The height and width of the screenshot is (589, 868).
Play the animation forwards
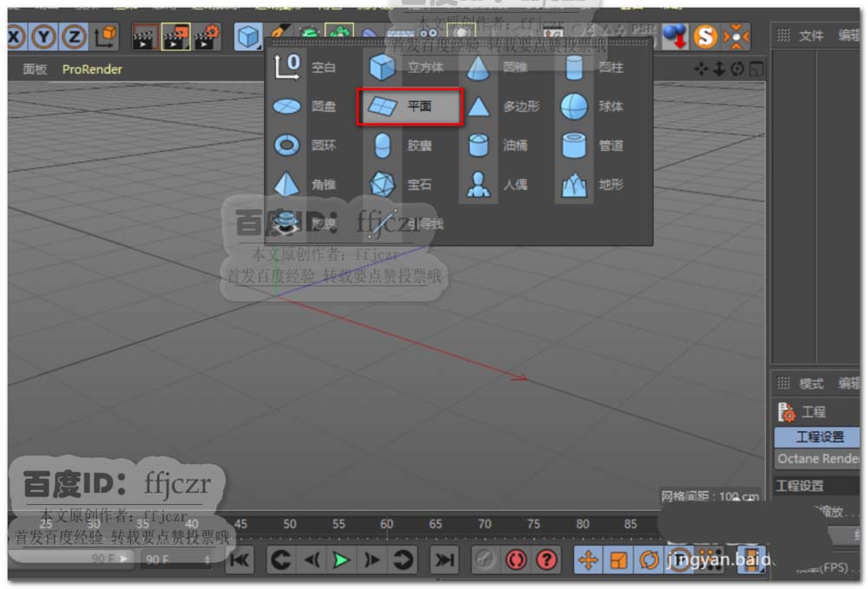click(x=341, y=560)
